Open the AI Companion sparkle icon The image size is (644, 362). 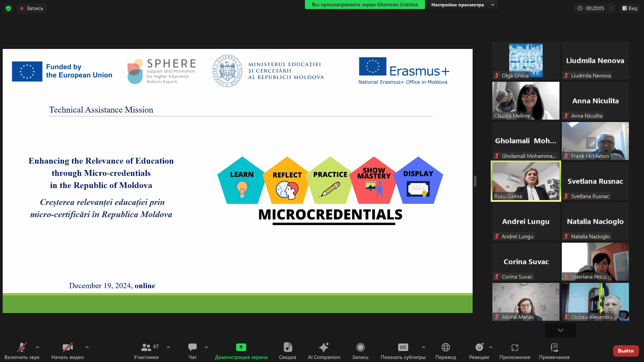pos(324,347)
